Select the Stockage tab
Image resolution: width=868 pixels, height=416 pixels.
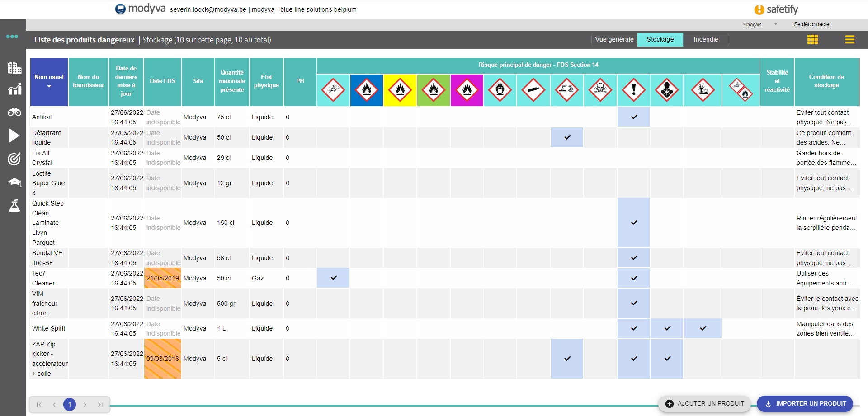tap(660, 40)
